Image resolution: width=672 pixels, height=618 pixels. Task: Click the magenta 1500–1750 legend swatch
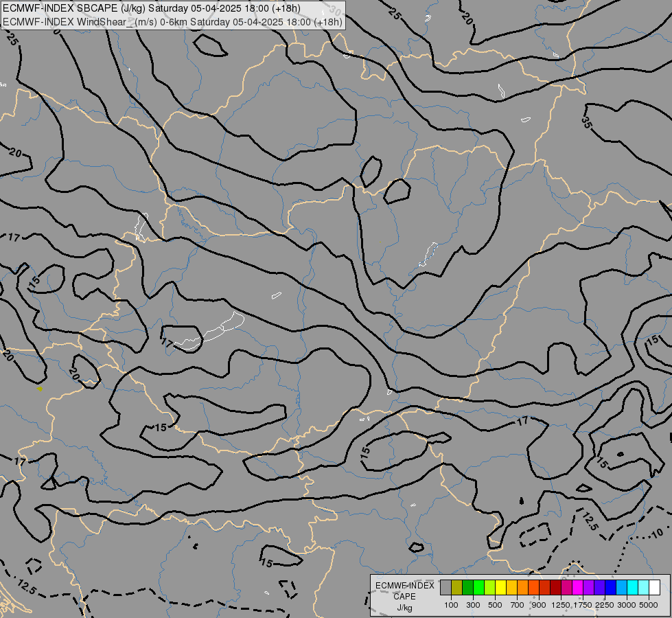pyautogui.click(x=577, y=587)
